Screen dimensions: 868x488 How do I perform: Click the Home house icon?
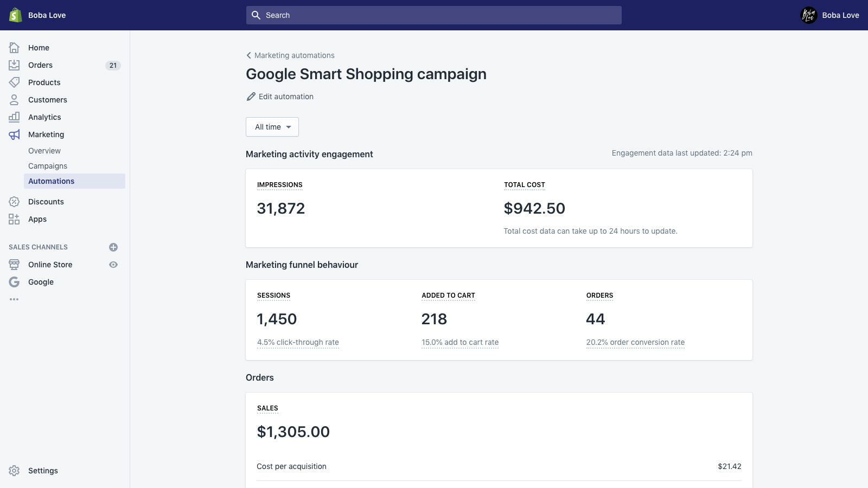click(14, 48)
